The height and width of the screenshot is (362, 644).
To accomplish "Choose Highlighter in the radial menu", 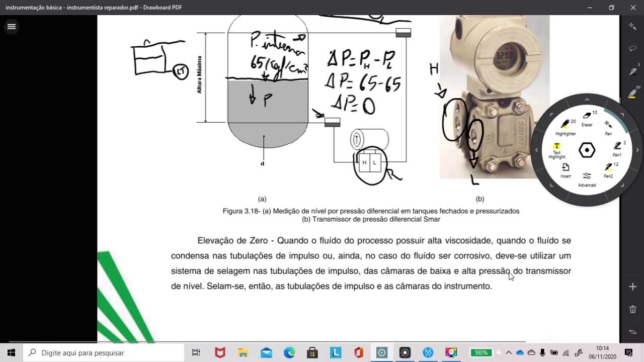I will (566, 127).
